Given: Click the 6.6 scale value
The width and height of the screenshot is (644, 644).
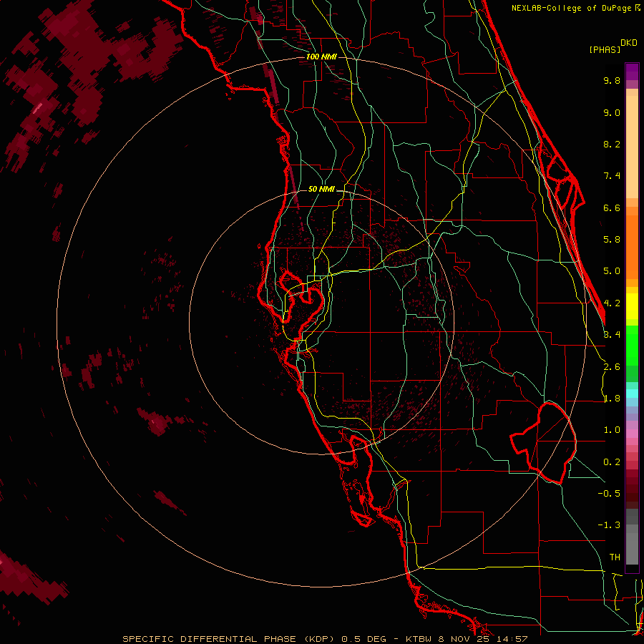Looking at the screenshot, I should [612, 208].
